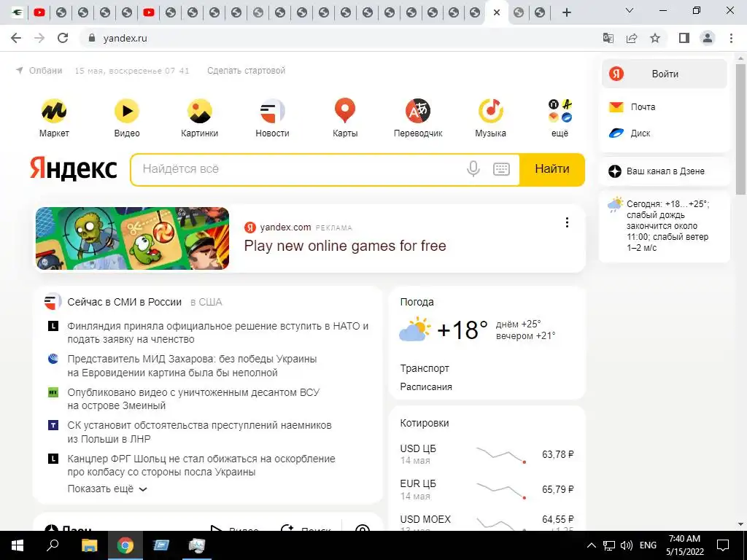Open the Транспорт link
This screenshot has width=747, height=560.
(425, 368)
